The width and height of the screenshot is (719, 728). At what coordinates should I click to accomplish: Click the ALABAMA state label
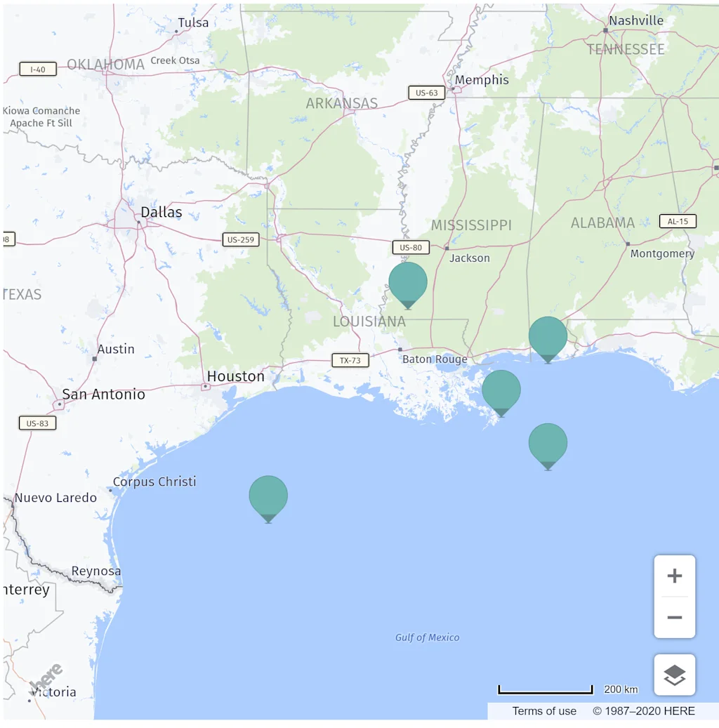click(602, 223)
